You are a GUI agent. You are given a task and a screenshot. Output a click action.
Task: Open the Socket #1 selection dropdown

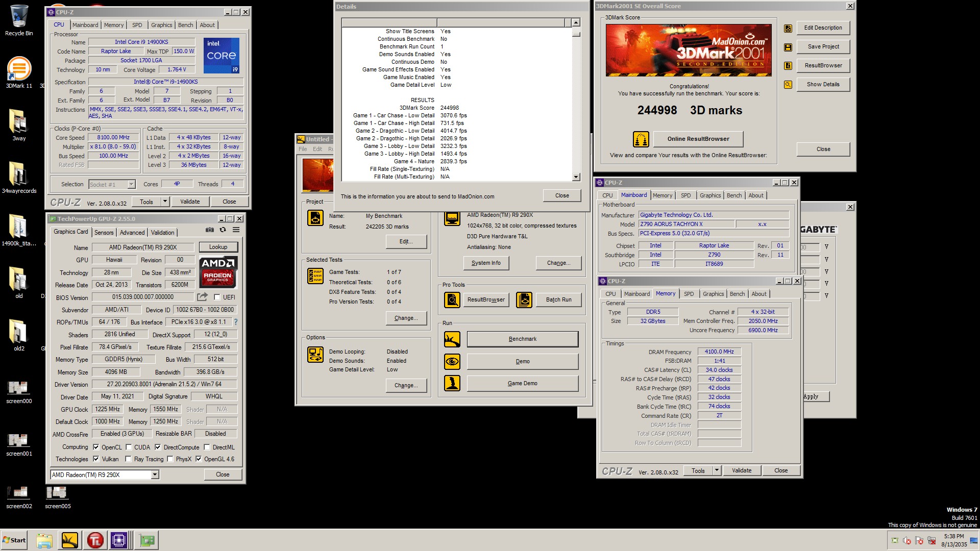[x=131, y=184]
